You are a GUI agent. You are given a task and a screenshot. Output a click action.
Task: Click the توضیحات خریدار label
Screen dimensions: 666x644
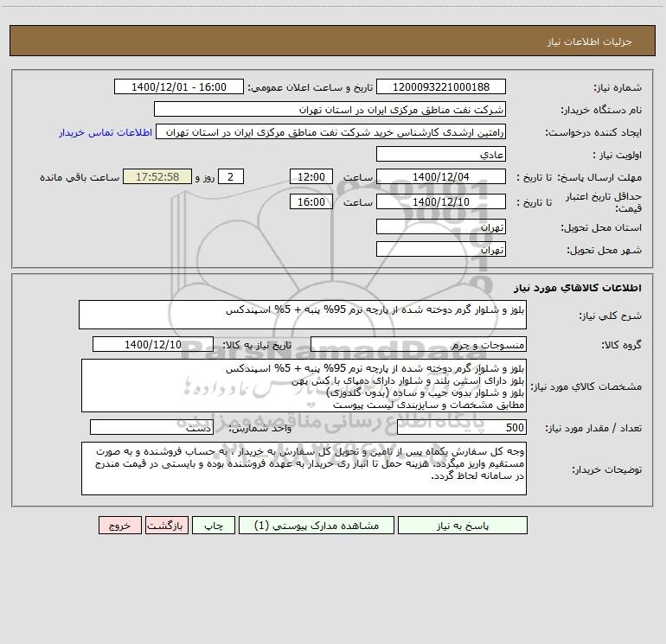pos(606,469)
